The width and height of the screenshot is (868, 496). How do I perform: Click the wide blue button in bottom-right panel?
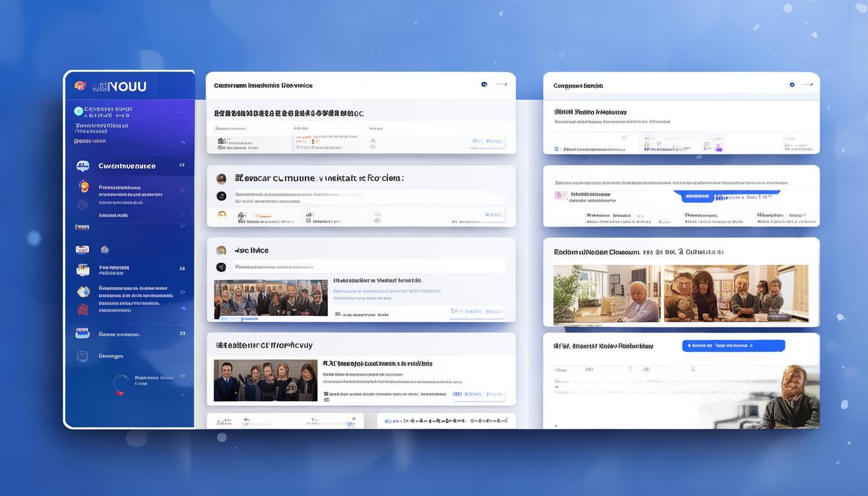coord(733,346)
